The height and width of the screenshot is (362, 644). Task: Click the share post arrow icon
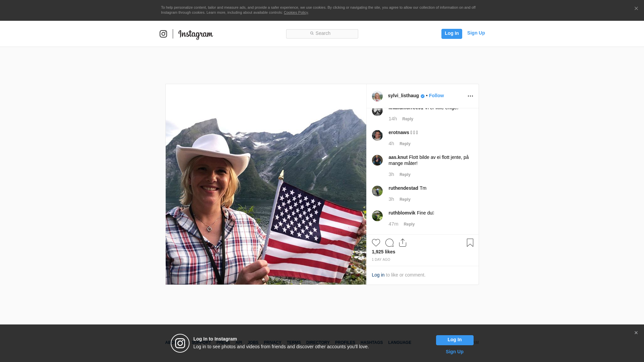tap(402, 243)
